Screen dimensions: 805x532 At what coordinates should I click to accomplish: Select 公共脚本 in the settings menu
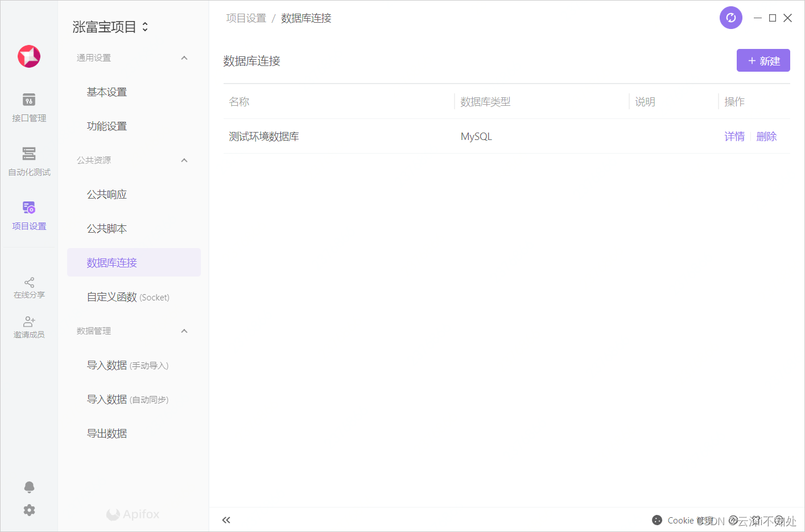click(106, 228)
